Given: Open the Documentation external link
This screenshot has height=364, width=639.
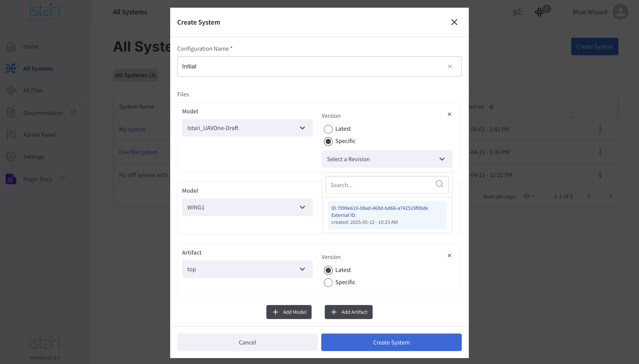Looking at the screenshot, I should point(43,113).
